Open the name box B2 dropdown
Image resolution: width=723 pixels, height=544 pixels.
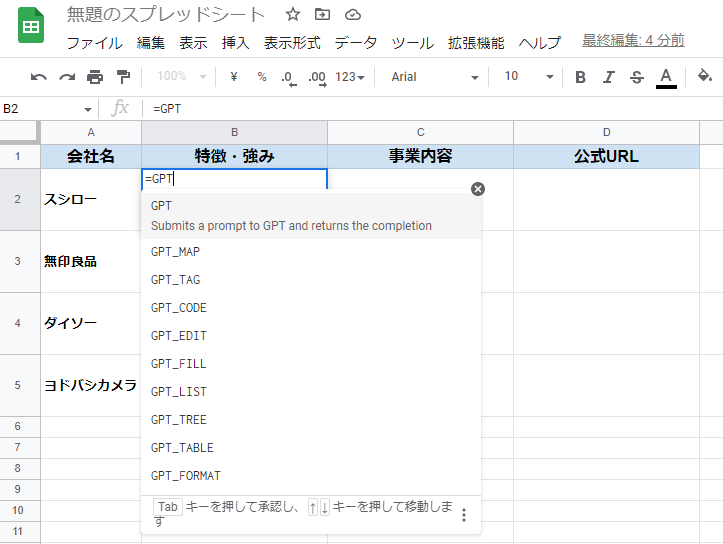88,109
